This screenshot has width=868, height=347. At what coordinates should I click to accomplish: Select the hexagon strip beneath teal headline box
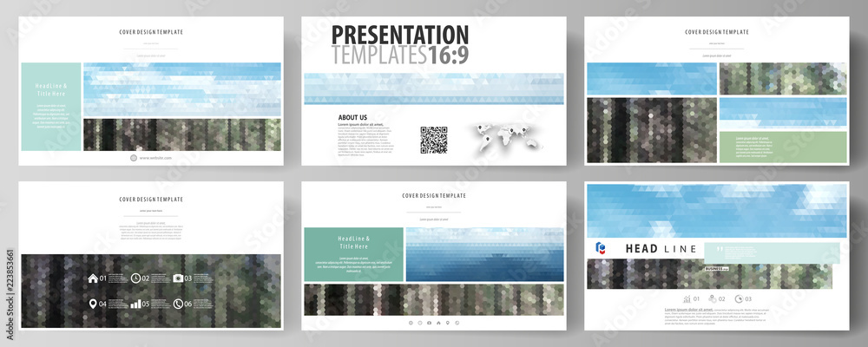tap(434, 300)
